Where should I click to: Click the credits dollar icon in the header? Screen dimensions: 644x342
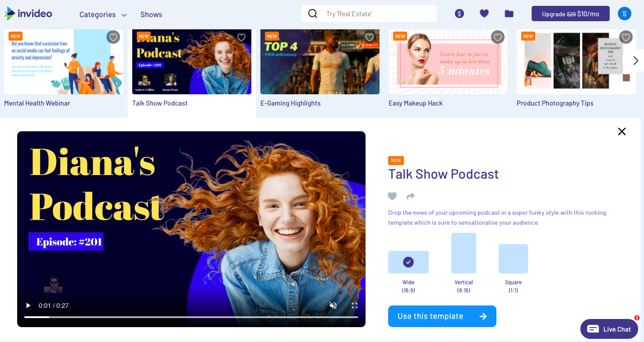459,14
